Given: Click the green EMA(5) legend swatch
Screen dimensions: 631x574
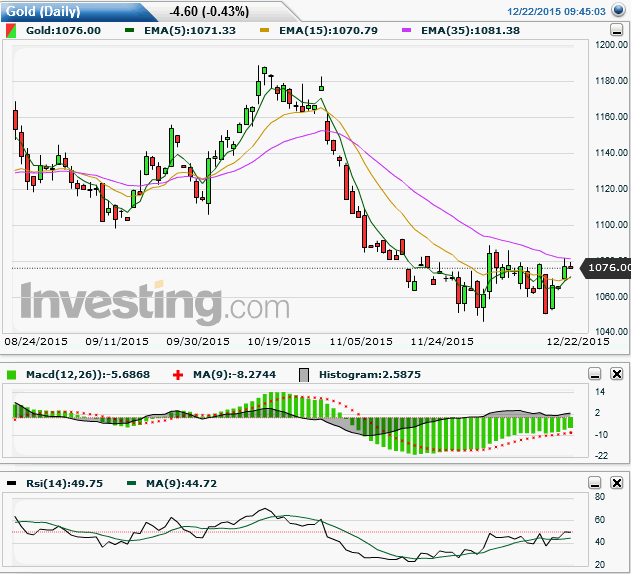Looking at the screenshot, I should pos(129,30).
